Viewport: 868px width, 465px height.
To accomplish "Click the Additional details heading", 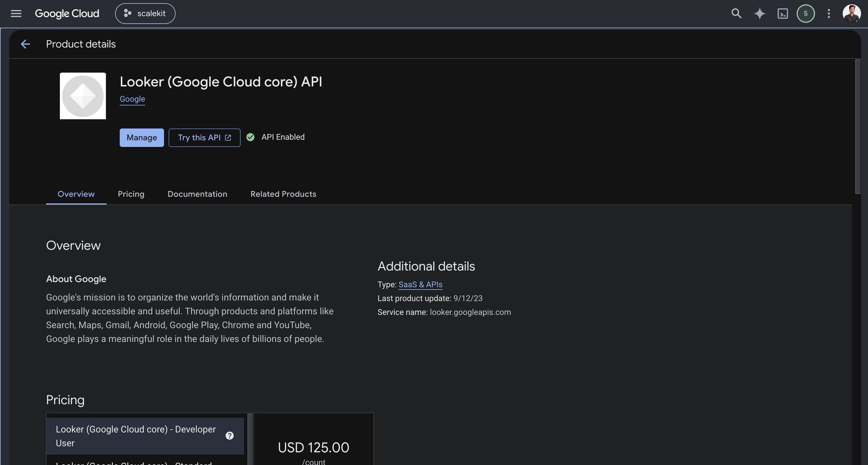I will 426,266.
